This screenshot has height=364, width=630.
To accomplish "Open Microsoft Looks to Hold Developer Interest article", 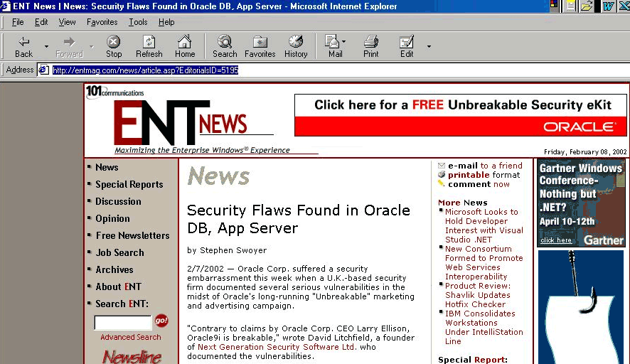I will tap(484, 226).
